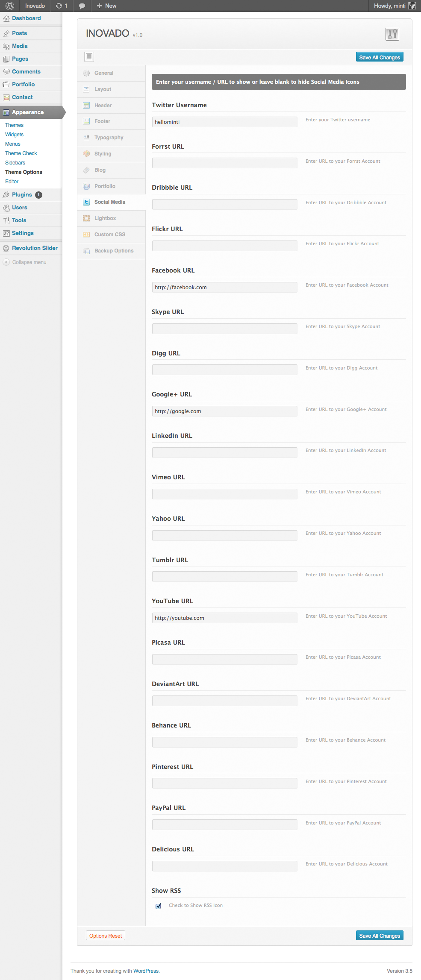Click the expand all options icon
The image size is (421, 980).
pyautogui.click(x=89, y=57)
